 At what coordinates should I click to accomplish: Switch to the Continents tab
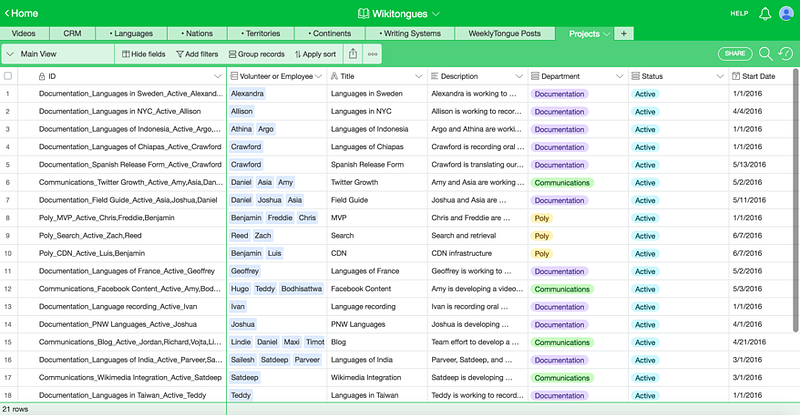click(x=330, y=34)
